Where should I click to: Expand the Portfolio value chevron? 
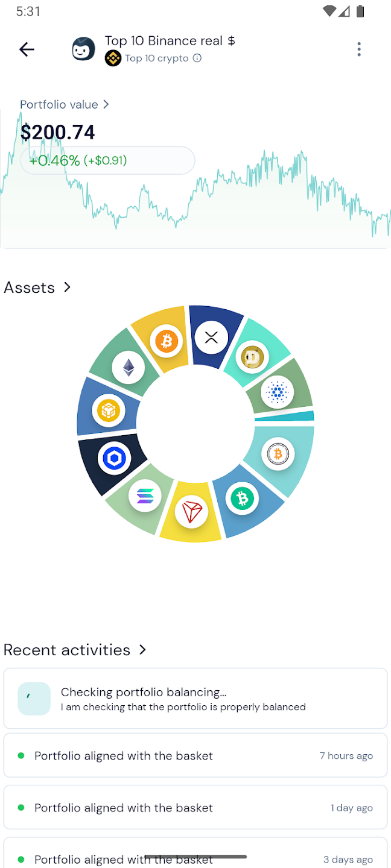pos(106,104)
